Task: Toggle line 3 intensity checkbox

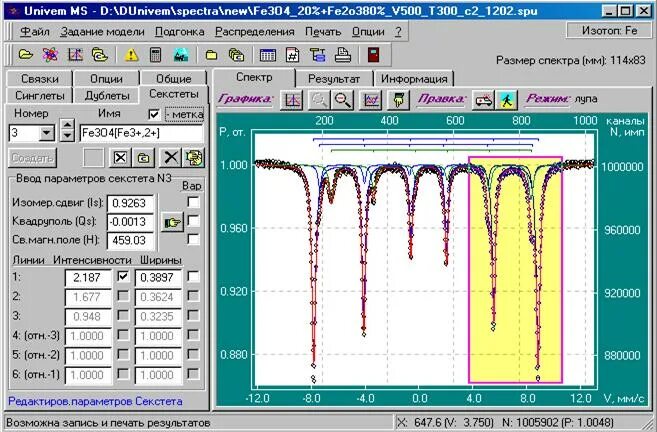Action: (123, 315)
